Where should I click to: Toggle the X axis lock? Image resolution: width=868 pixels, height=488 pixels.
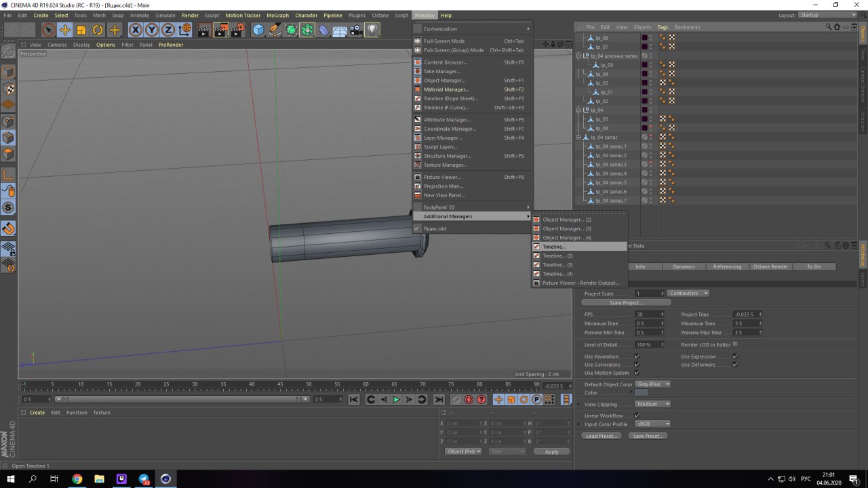[136, 30]
